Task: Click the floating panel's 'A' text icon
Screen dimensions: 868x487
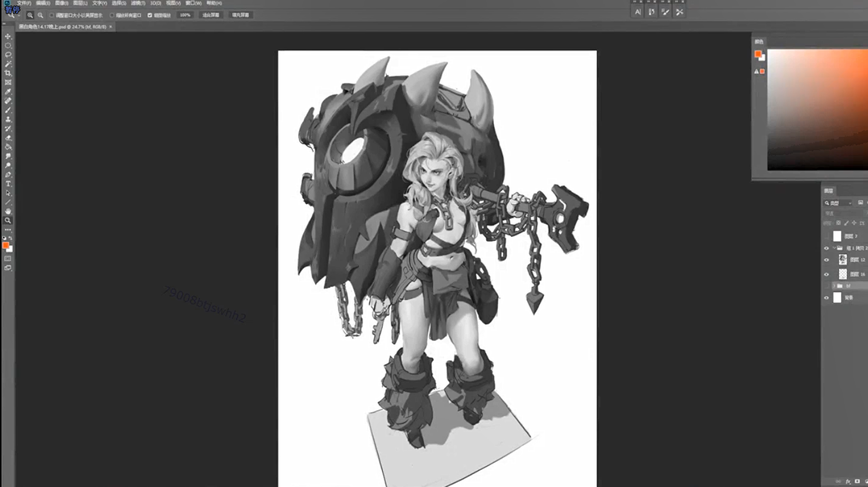Action: (637, 12)
